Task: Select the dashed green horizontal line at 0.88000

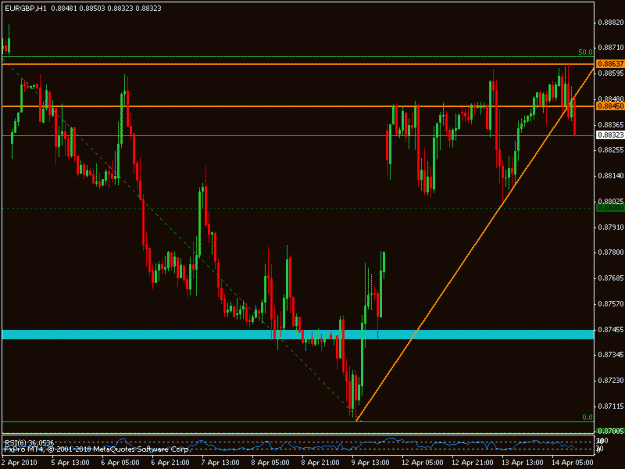Action: click(x=298, y=208)
